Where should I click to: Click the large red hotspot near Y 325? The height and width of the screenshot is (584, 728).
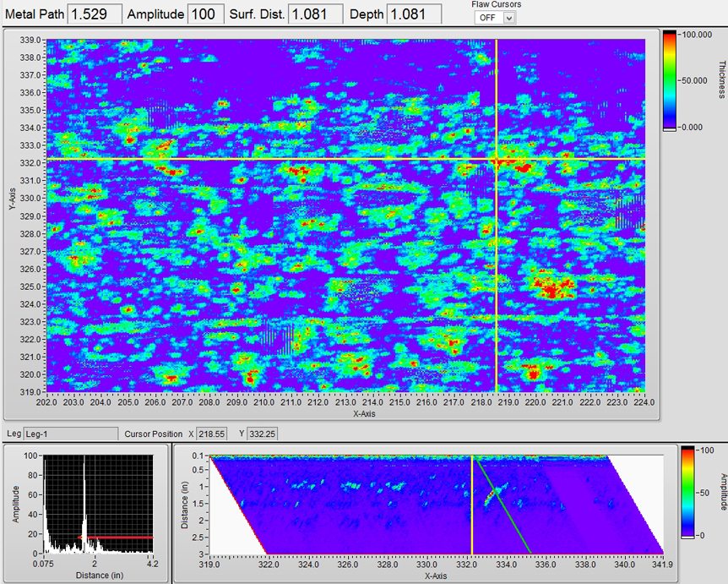(x=553, y=285)
